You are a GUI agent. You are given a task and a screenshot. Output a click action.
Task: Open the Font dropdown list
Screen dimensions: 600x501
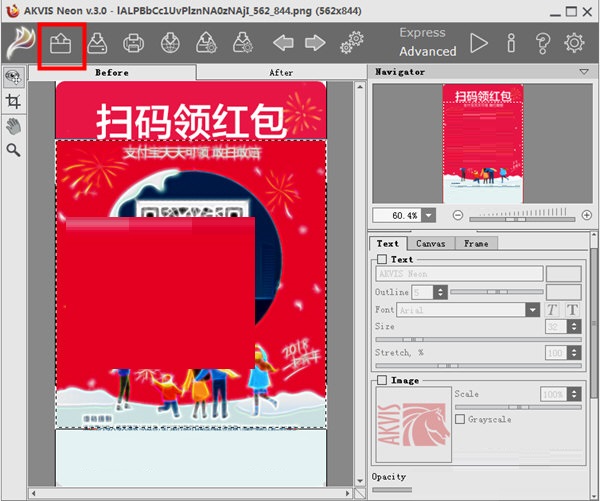click(x=533, y=310)
